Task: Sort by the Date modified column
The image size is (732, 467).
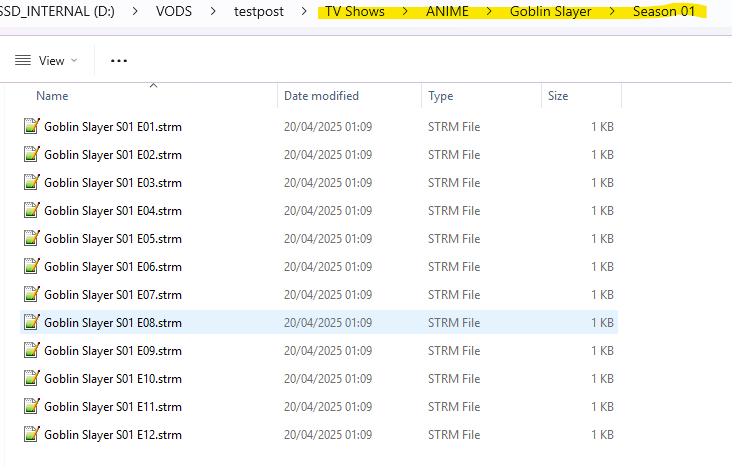Action: (321, 96)
